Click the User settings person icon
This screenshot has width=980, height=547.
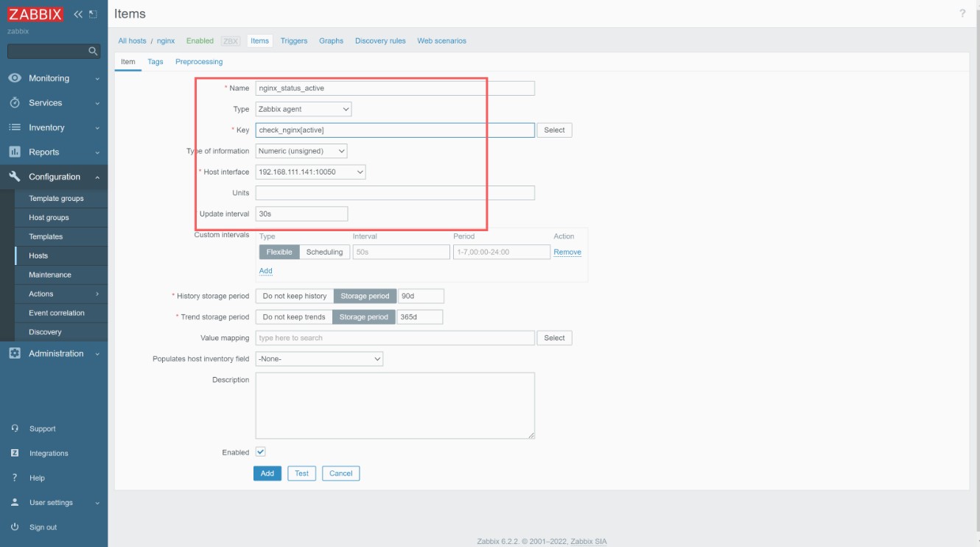click(15, 502)
